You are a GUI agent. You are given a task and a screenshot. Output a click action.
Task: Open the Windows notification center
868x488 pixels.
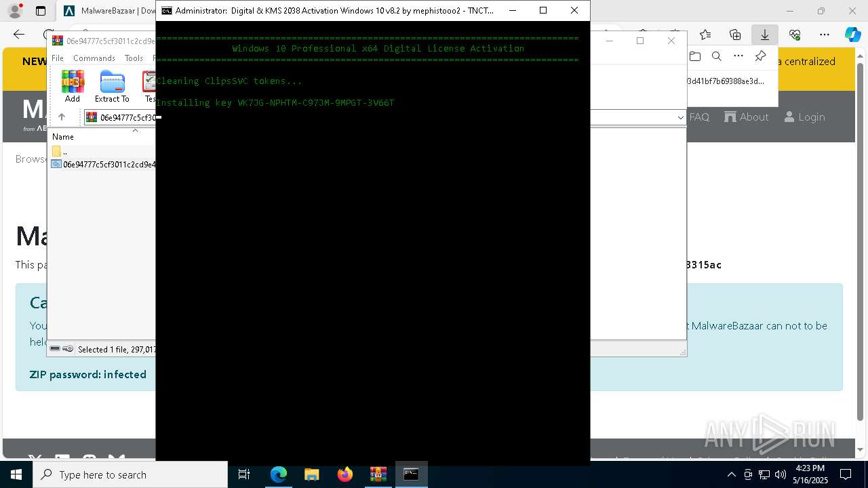pos(846,474)
